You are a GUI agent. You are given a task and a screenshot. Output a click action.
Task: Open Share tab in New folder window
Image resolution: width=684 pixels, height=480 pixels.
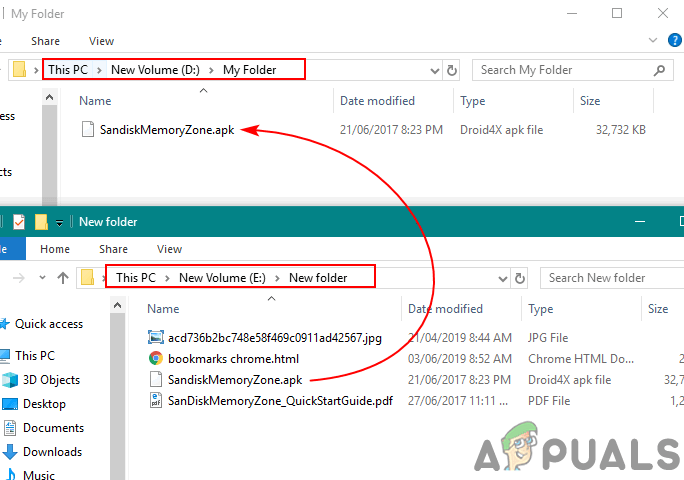(113, 249)
